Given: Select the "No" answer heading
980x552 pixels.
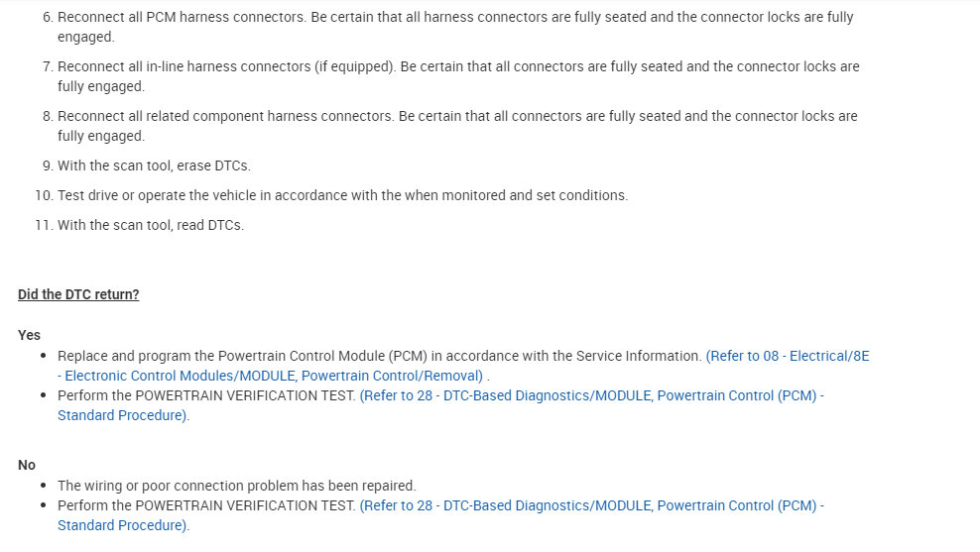Looking at the screenshot, I should tap(27, 465).
